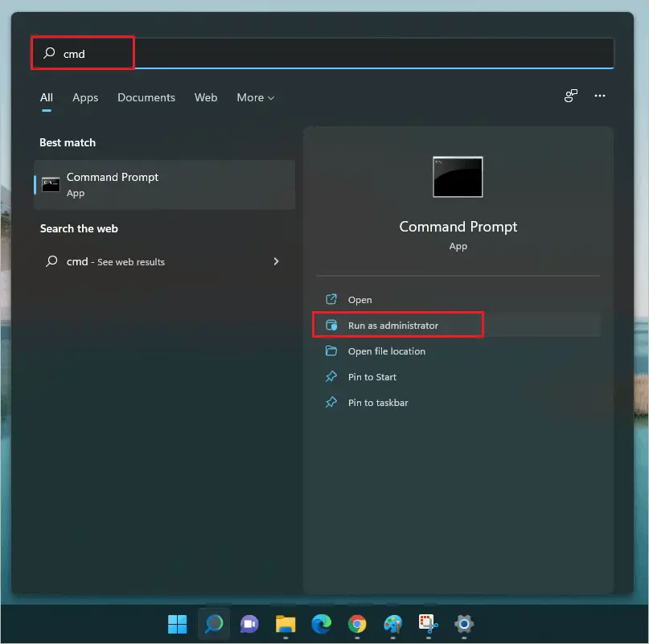This screenshot has height=644, width=649.
Task: Click the Best match heading
Action: [68, 143]
